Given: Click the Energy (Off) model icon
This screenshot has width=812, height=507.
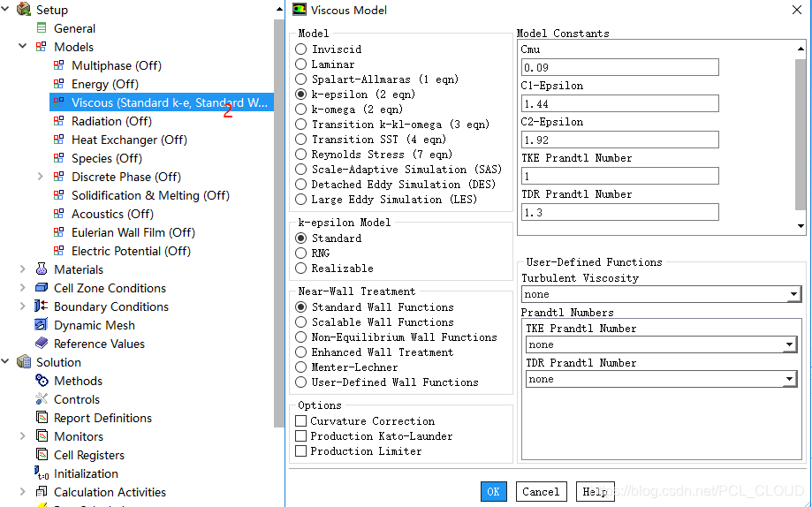Looking at the screenshot, I should [59, 84].
